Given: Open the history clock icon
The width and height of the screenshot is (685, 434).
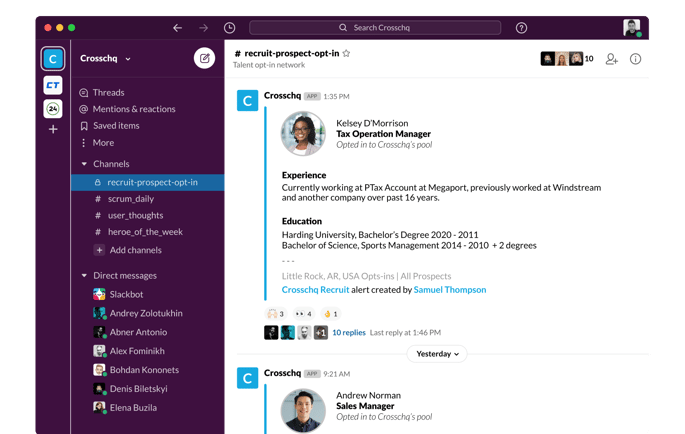Looking at the screenshot, I should click(229, 28).
